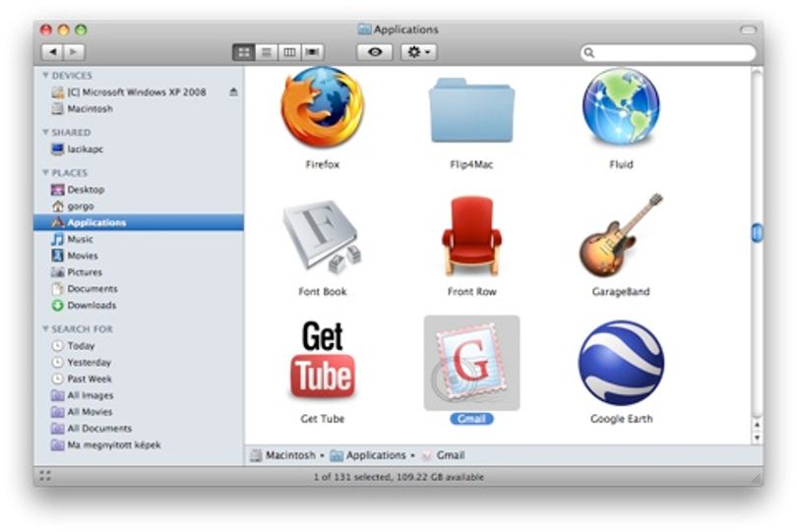Open the Action gear dropdown menu
The height and width of the screenshot is (532, 797).
(419, 52)
